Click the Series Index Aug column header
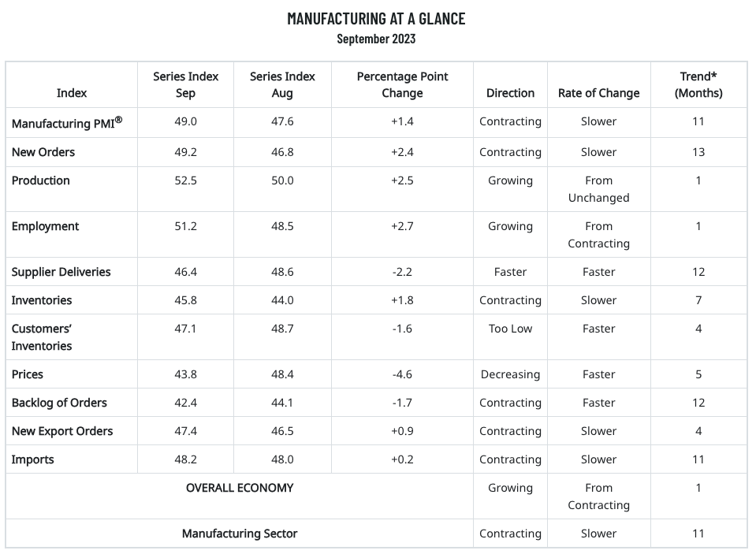 click(x=282, y=84)
